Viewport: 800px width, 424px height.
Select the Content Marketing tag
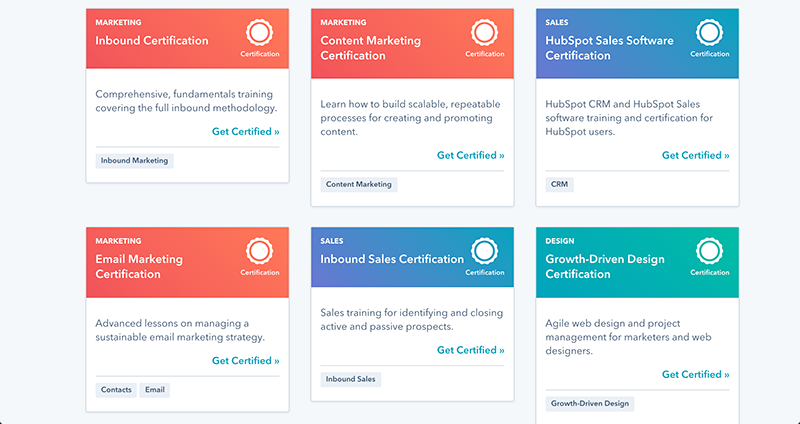point(359,184)
